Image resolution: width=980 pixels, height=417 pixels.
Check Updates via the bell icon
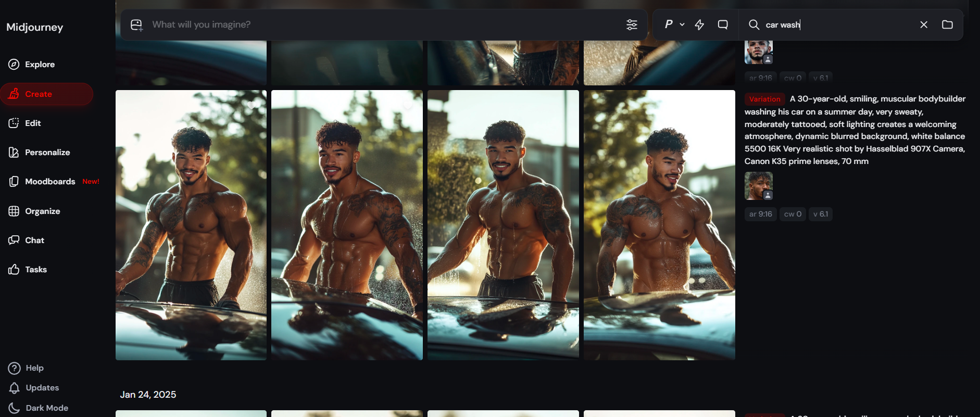34,388
